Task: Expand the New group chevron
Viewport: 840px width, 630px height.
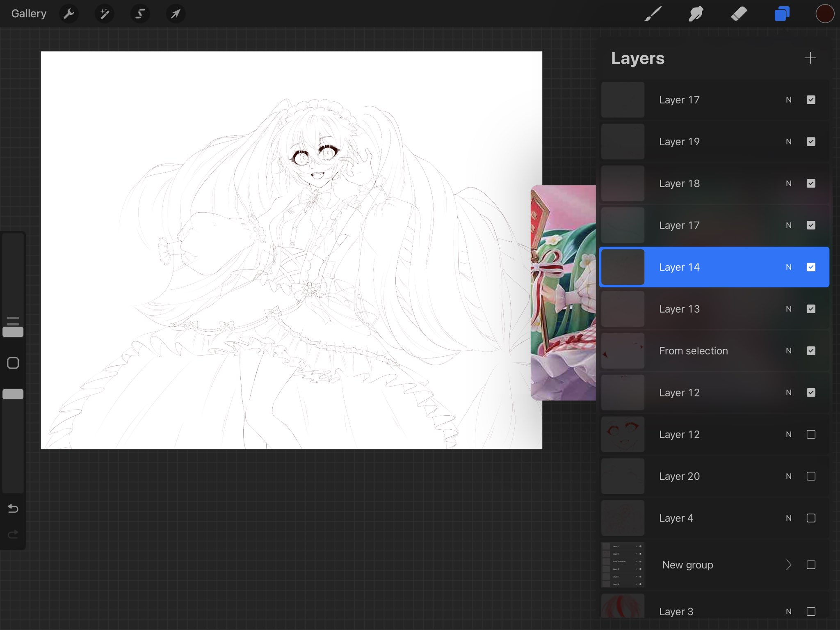Action: [x=788, y=565]
